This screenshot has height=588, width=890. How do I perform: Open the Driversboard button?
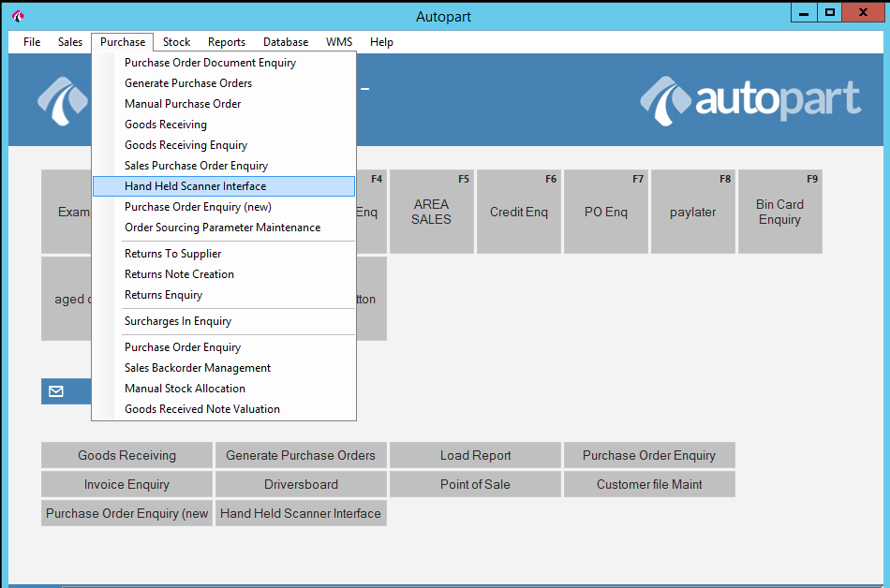301,484
